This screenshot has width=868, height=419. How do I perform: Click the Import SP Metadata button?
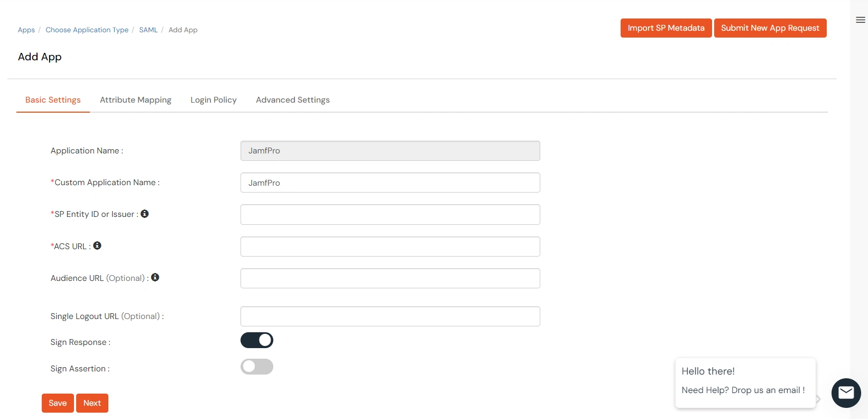pos(666,28)
